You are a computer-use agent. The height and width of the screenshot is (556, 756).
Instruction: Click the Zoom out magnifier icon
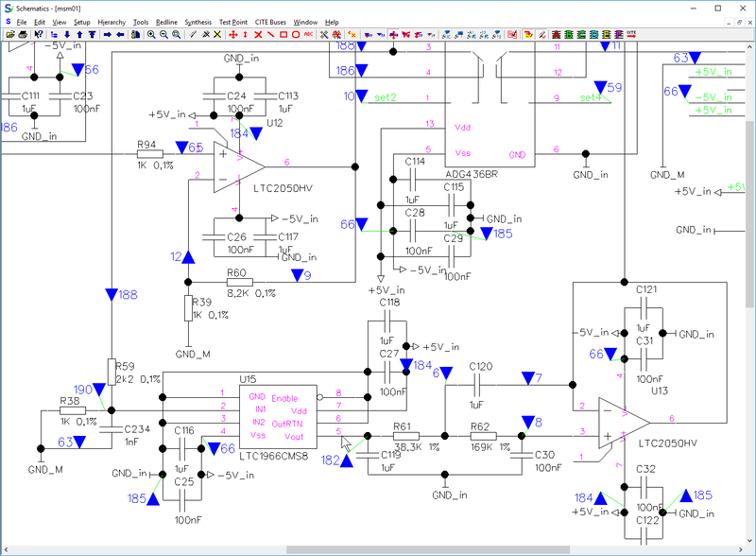coord(163,34)
